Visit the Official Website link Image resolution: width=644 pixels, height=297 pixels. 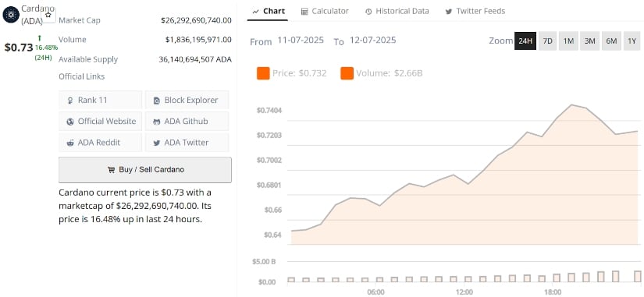tap(101, 122)
